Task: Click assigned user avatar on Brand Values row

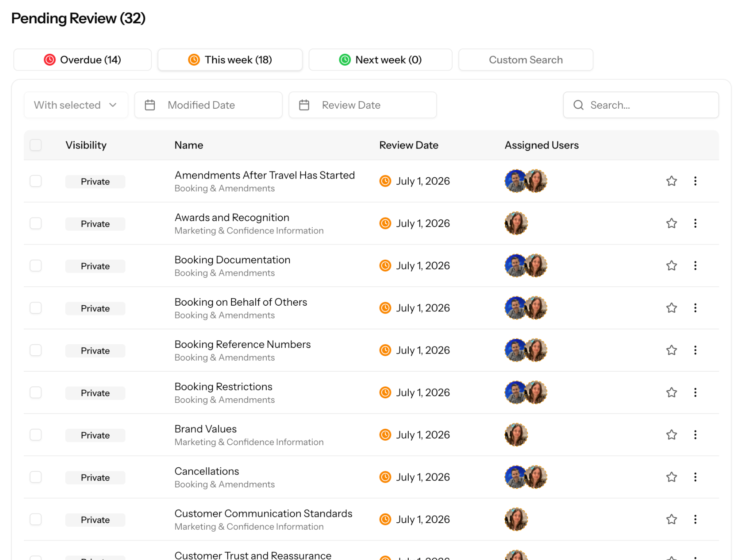Action: (516, 435)
